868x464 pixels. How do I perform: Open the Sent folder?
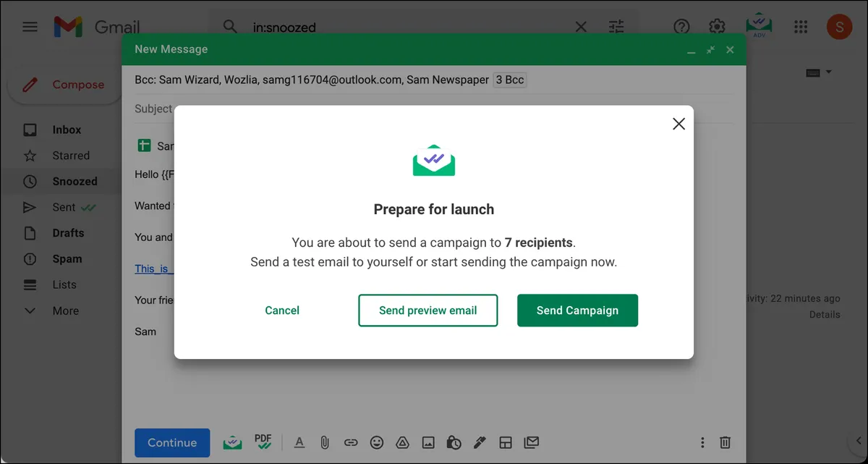(64, 207)
